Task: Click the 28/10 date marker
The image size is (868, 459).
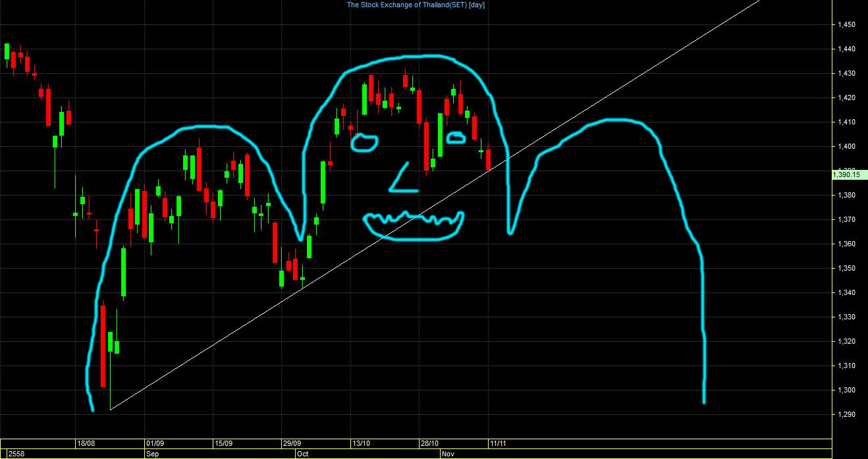Action: 430,443
